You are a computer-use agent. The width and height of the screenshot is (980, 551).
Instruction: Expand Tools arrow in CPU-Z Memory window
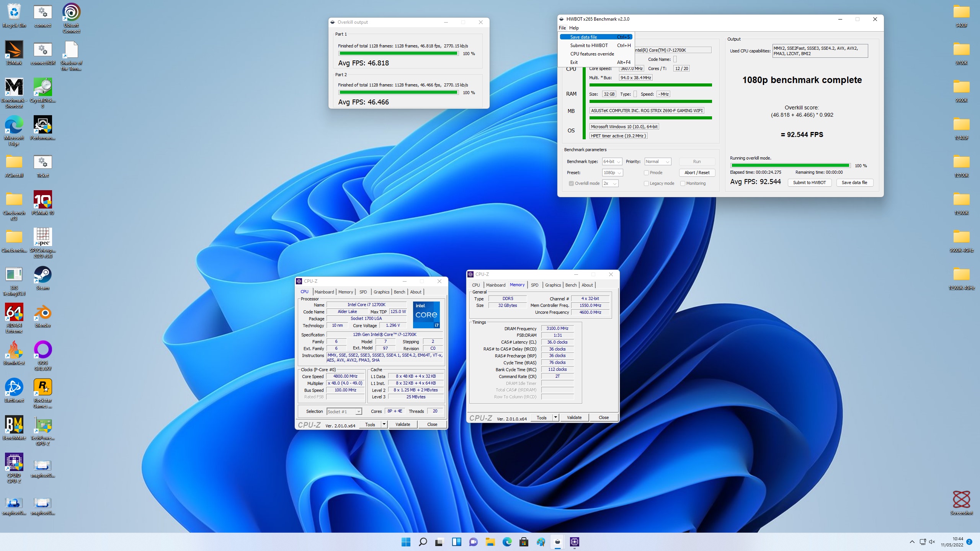(555, 417)
